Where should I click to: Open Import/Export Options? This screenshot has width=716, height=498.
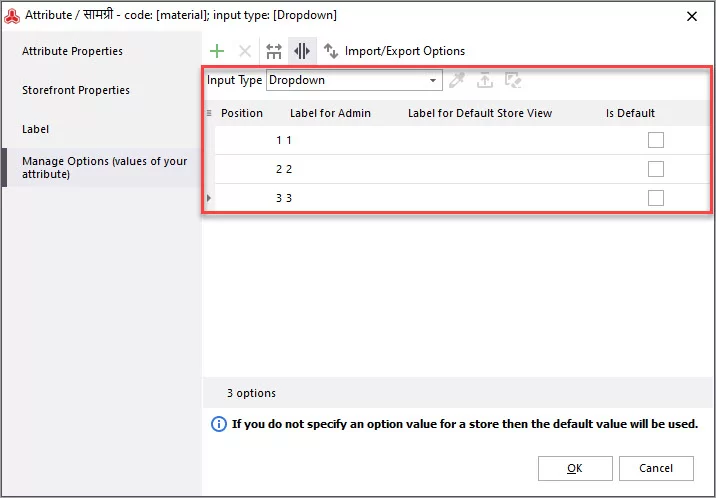(x=395, y=51)
